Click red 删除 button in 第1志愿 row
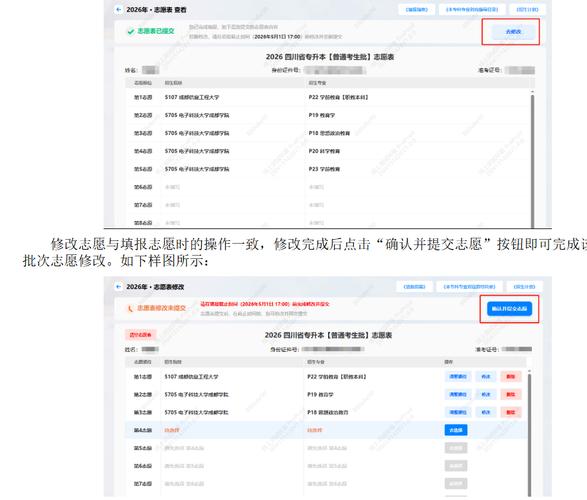The height and width of the screenshot is (500, 587). click(x=511, y=376)
